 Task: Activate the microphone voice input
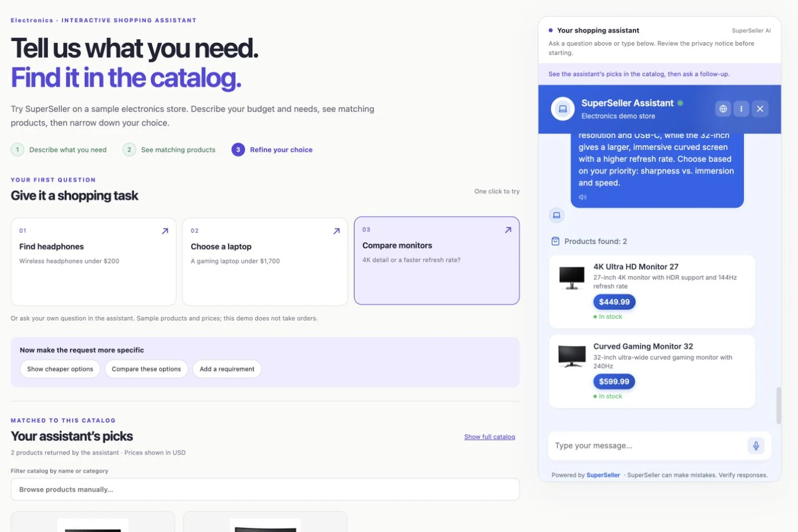pos(756,446)
